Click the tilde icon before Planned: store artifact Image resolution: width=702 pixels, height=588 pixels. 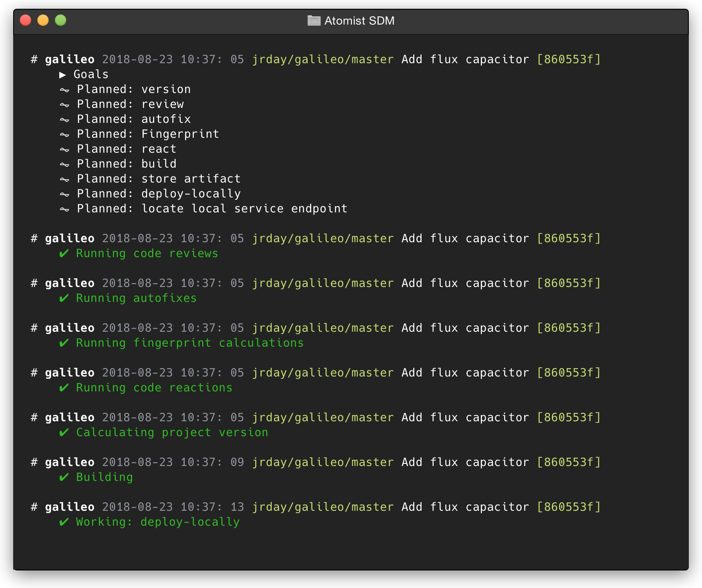pyautogui.click(x=64, y=180)
